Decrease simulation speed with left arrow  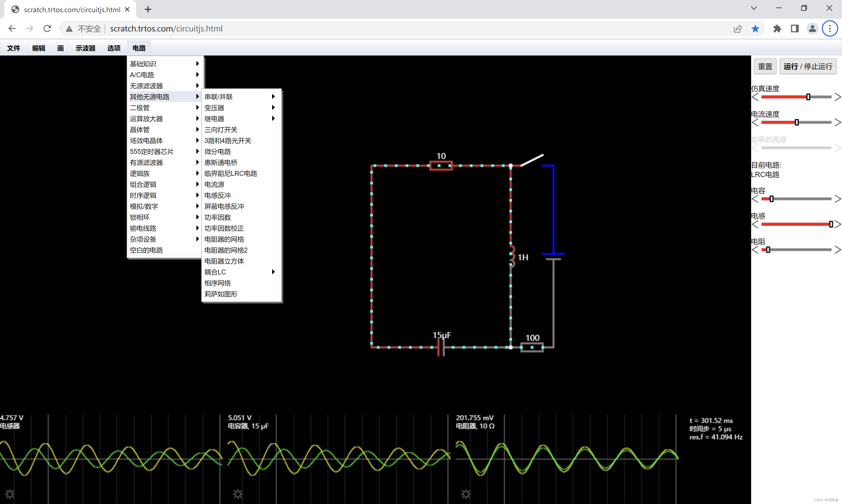[755, 97]
